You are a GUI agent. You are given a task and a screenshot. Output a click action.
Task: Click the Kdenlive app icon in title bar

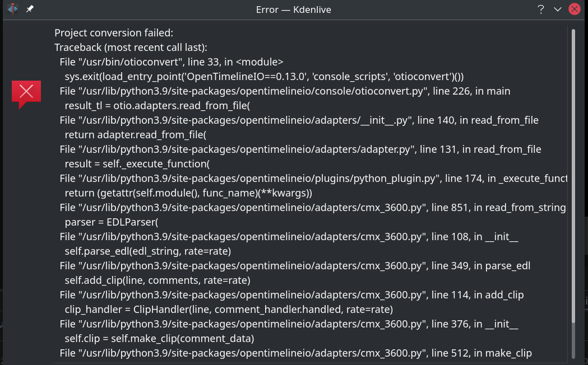click(x=13, y=9)
